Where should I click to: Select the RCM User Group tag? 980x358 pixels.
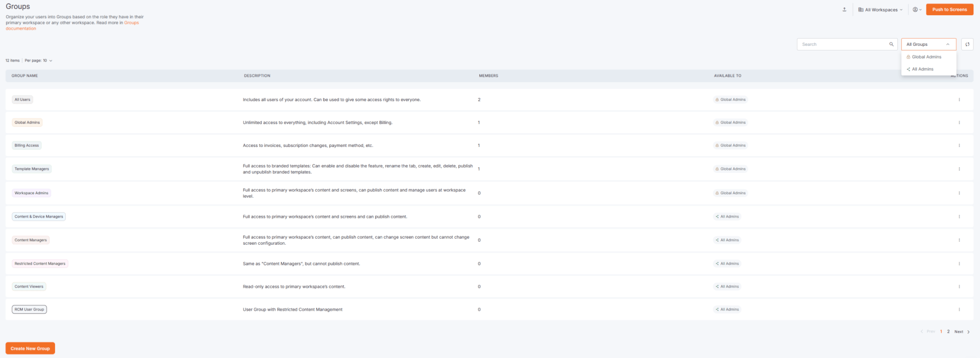[x=29, y=309]
